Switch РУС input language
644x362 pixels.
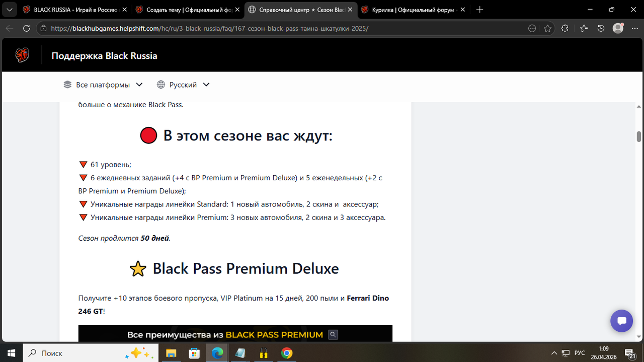580,353
